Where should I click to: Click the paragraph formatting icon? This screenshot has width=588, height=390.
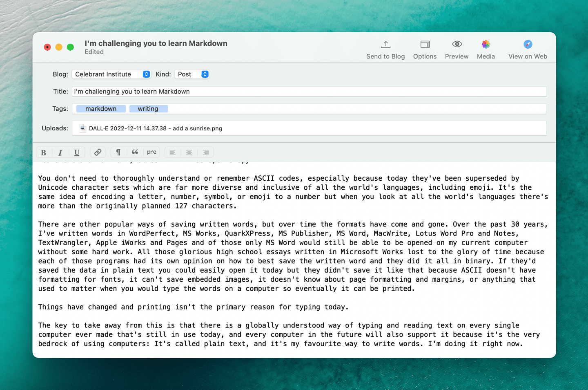click(118, 152)
